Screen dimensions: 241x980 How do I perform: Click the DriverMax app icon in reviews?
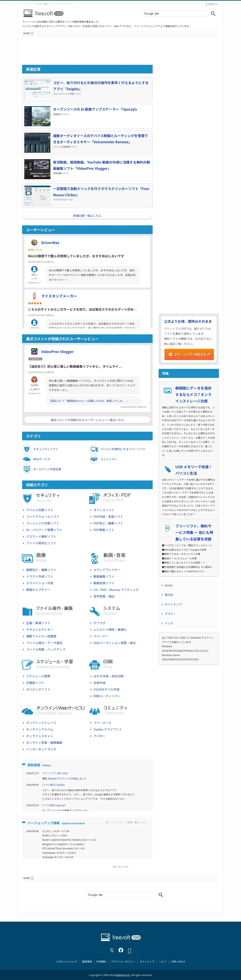point(34,242)
